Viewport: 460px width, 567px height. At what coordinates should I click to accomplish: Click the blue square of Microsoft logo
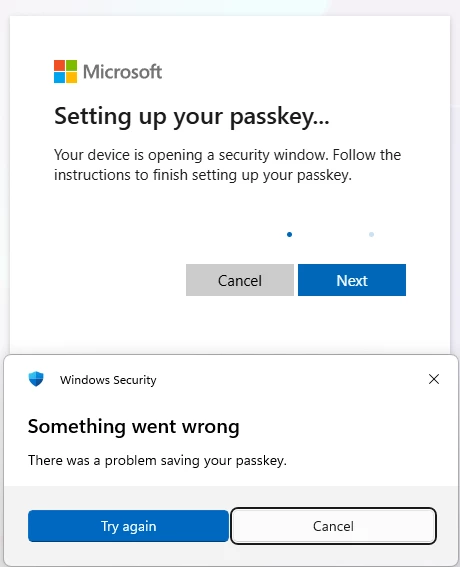(60, 77)
